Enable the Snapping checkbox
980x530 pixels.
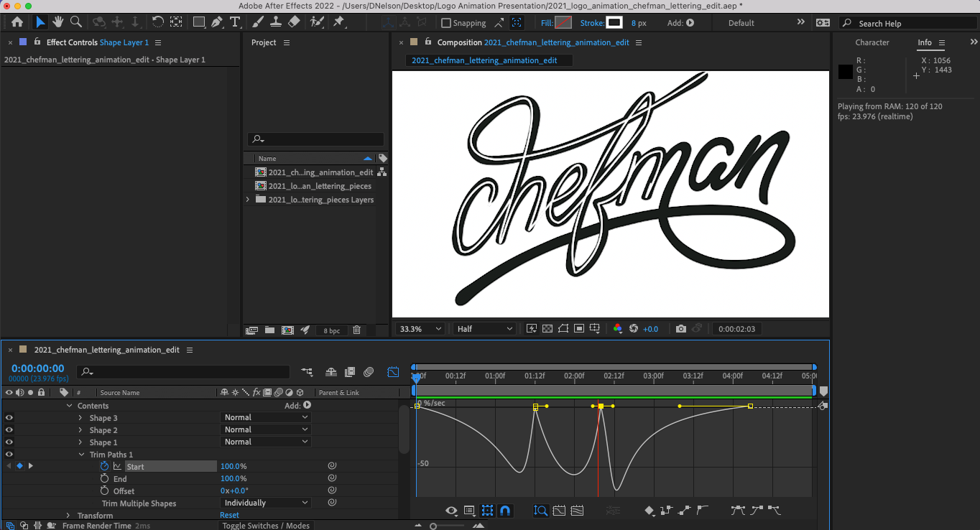point(446,23)
